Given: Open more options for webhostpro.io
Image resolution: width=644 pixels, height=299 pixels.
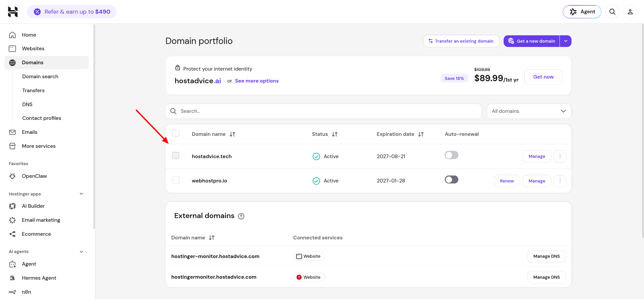Looking at the screenshot, I should [560, 181].
